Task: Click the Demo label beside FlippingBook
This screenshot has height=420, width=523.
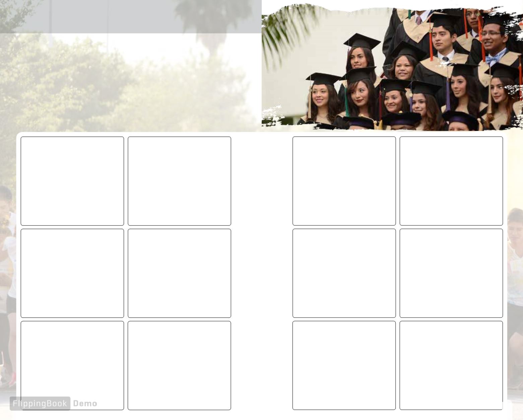Action: pyautogui.click(x=85, y=404)
